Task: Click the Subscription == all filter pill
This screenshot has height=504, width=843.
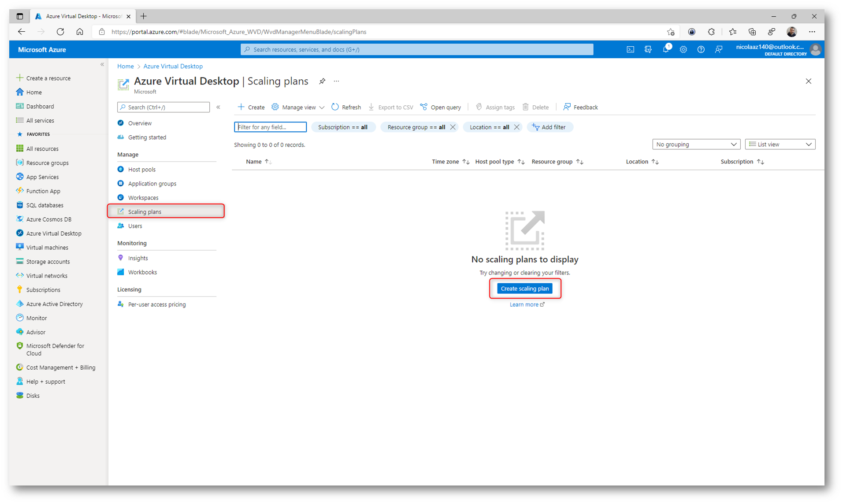Action: [x=343, y=127]
